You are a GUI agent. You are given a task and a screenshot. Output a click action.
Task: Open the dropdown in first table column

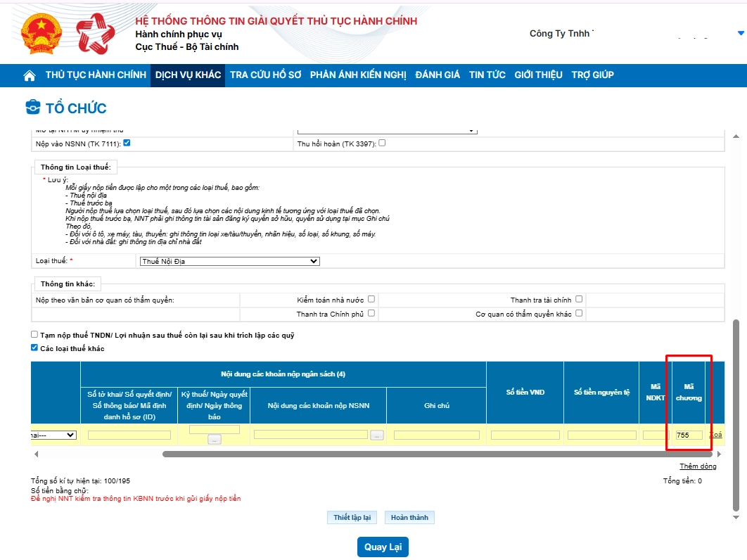[54, 435]
